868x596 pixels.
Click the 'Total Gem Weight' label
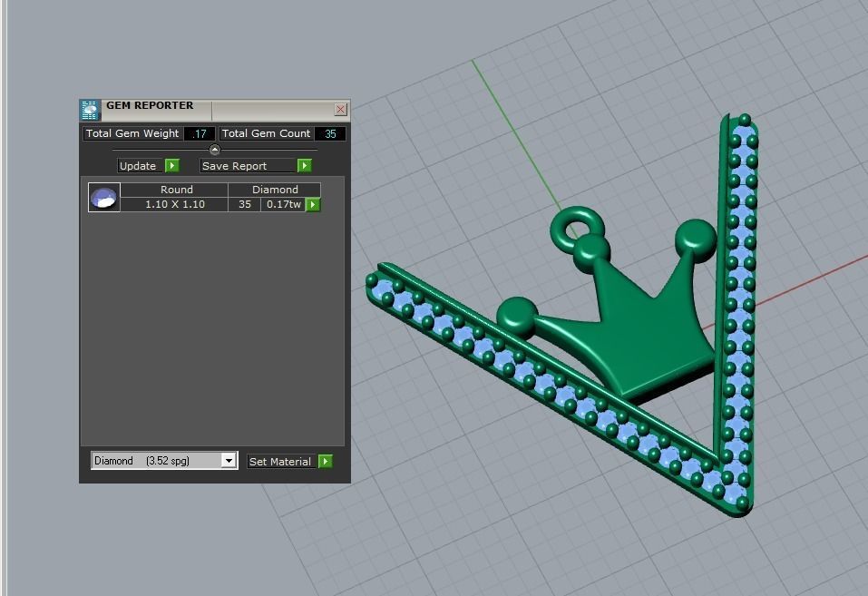click(132, 133)
